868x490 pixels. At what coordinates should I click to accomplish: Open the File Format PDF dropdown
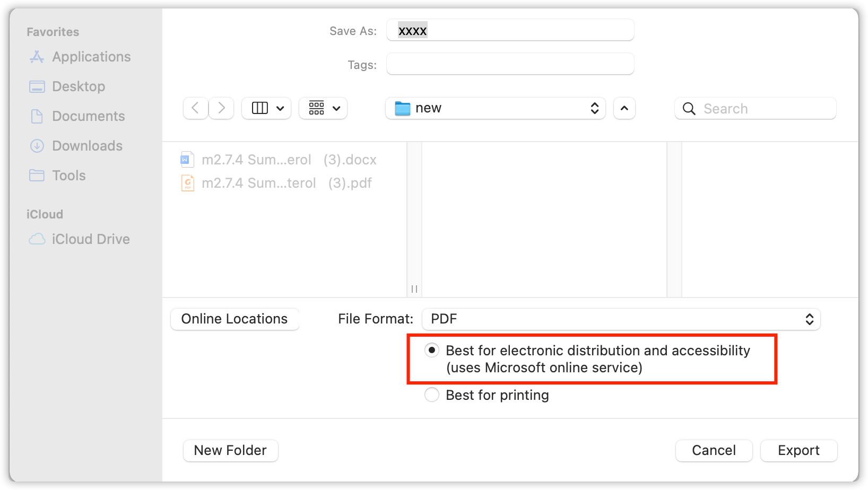[x=621, y=319]
